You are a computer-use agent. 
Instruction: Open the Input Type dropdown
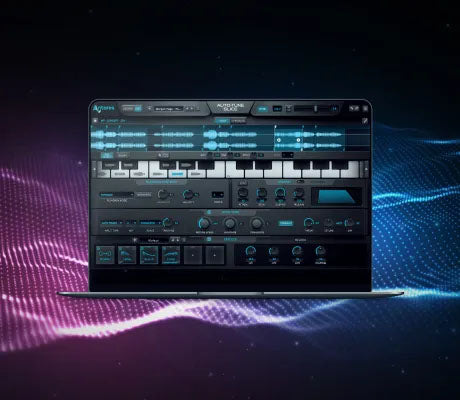[111, 223]
